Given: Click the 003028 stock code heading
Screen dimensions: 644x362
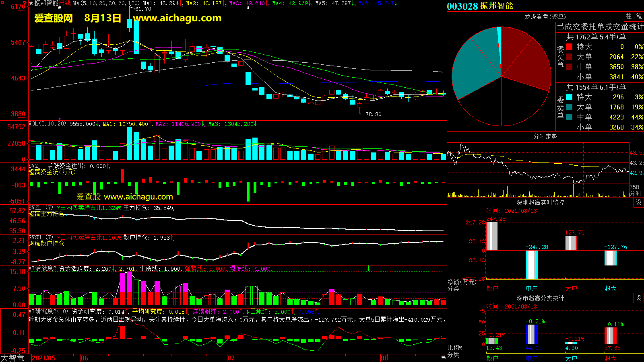Looking at the screenshot, I should coord(462,6).
